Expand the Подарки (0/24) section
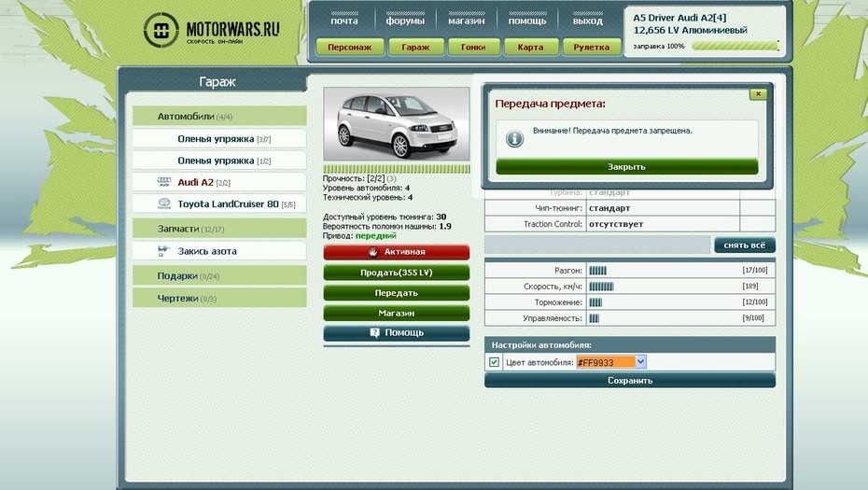The width and height of the screenshot is (868, 490). point(219,275)
